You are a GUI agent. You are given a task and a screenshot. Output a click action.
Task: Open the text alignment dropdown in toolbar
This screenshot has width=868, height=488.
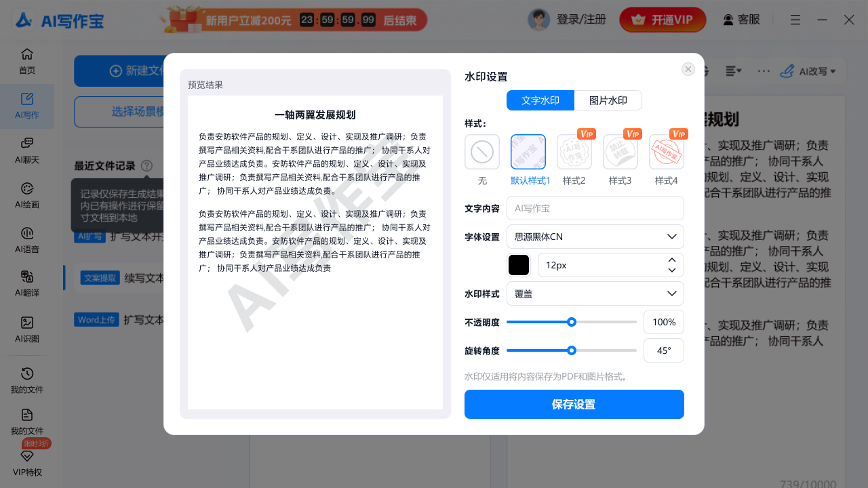[x=733, y=70]
